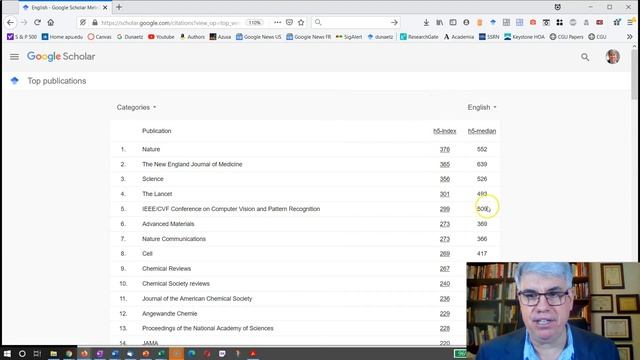This screenshot has height=360, width=640.
Task: Click the graduation cap icon beside Top publications
Action: click(x=15, y=80)
